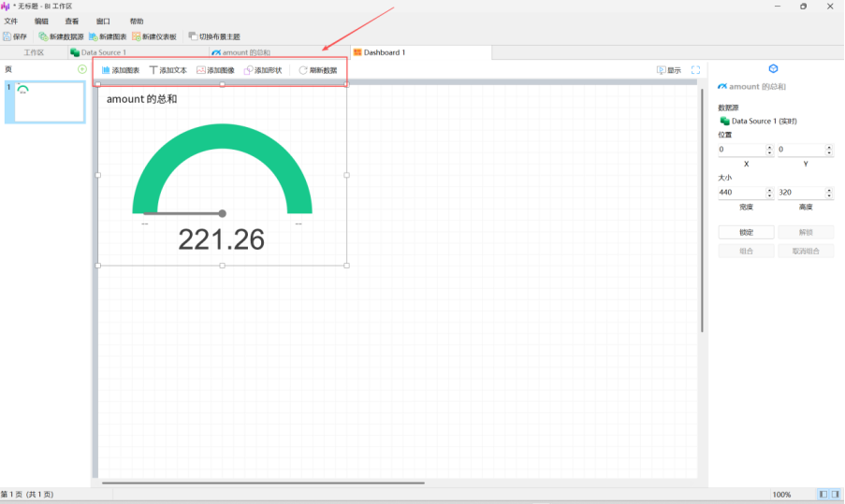Toggle the left sidebar panel in status bar
Screen dimensions: 845x504
coord(823,494)
